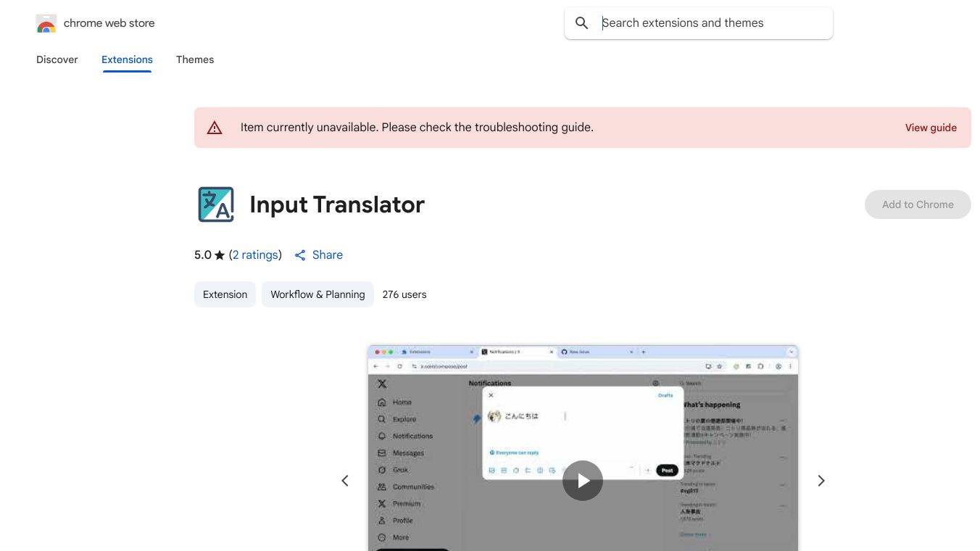This screenshot has width=980, height=551.
Task: Click the search magnifier icon
Action: [x=581, y=23]
